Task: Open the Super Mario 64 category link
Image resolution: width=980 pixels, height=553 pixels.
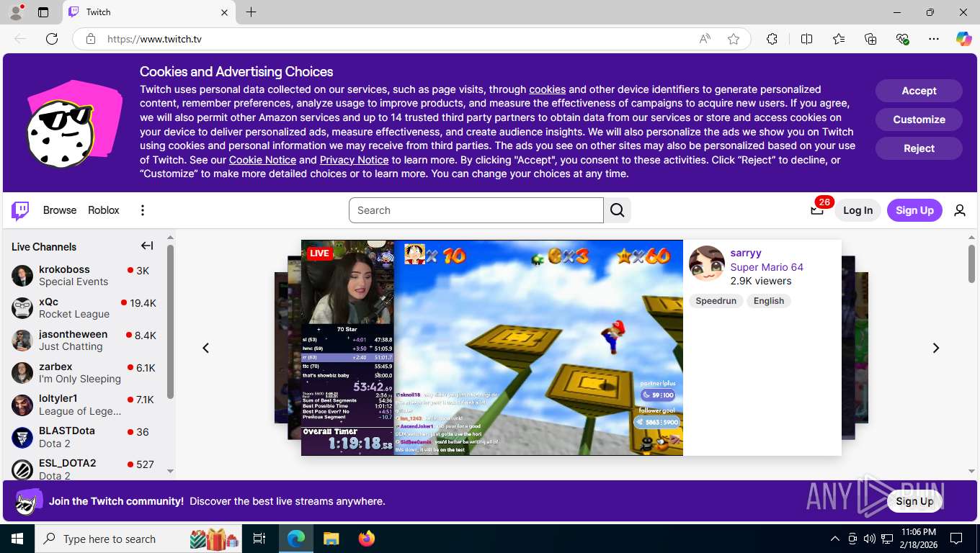Action: click(767, 267)
